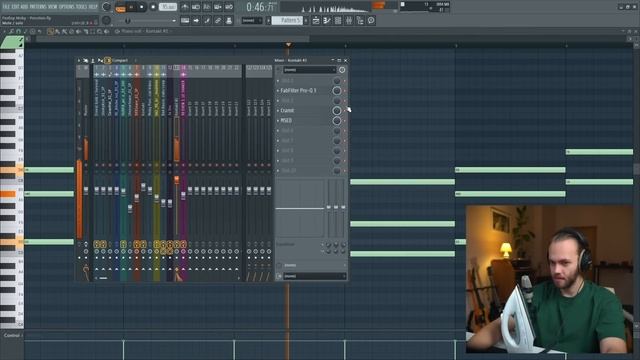Open the HELP menu
Viewport: 640px width, 360px height.
93,7
